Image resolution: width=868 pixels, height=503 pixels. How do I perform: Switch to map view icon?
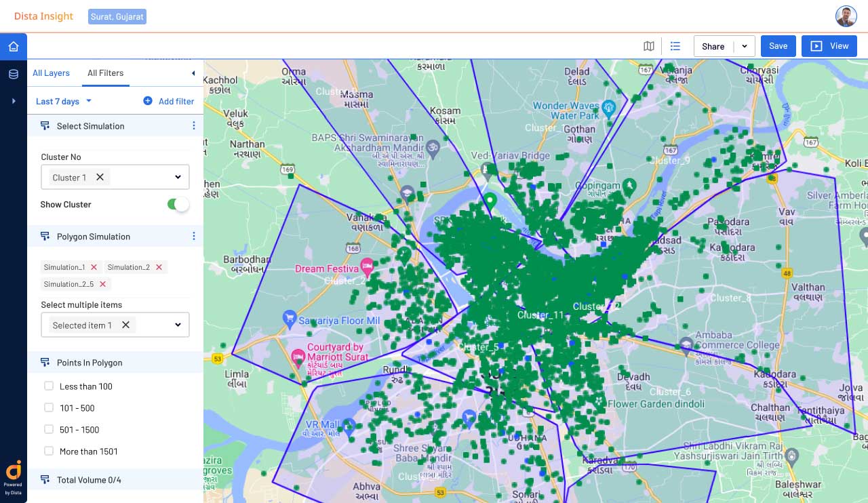(x=649, y=46)
